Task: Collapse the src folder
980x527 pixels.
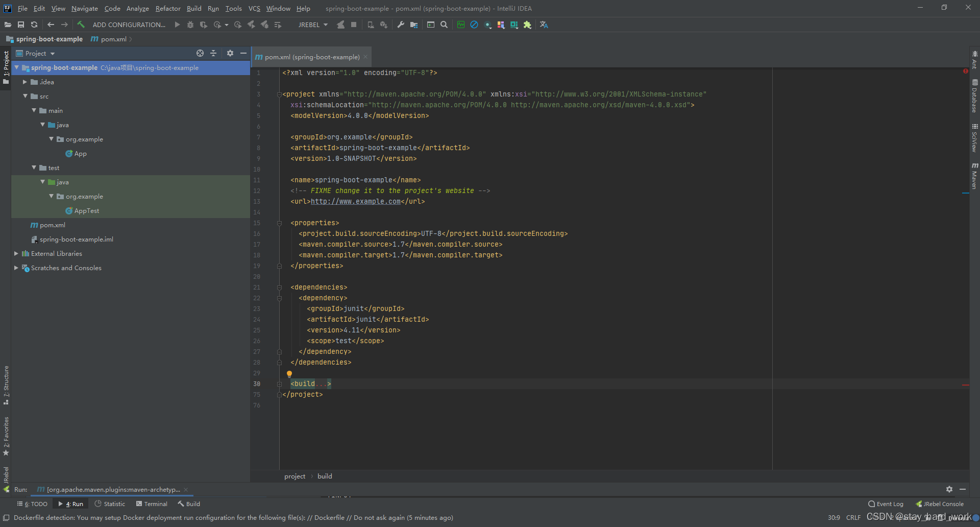Action: pos(25,96)
